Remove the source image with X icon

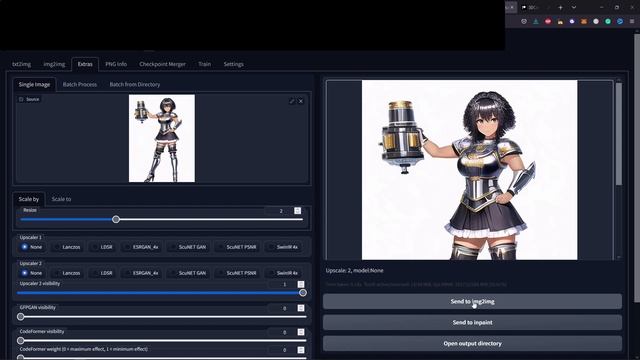[300, 101]
